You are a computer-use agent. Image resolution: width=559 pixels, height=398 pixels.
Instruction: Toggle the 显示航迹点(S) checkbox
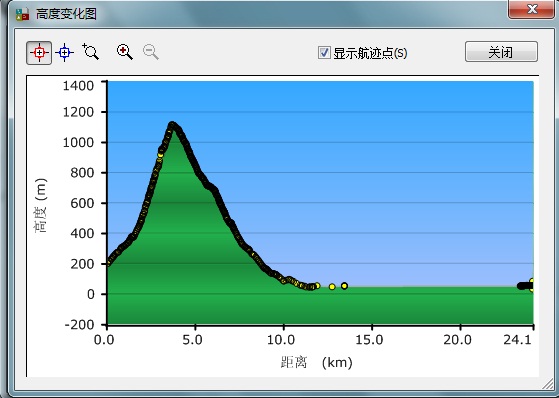[324, 52]
